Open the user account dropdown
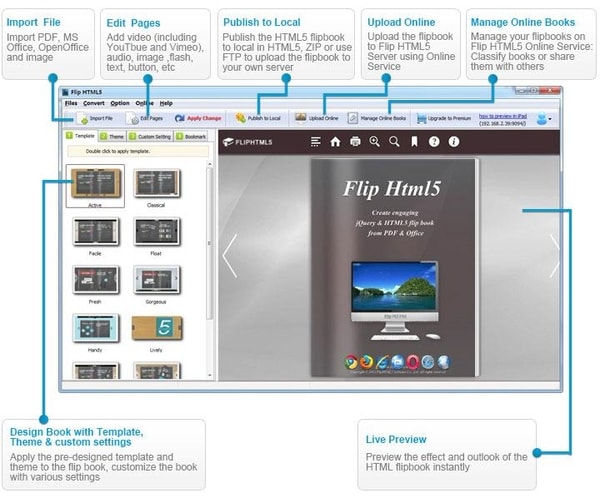600x498 pixels. pyautogui.click(x=544, y=119)
